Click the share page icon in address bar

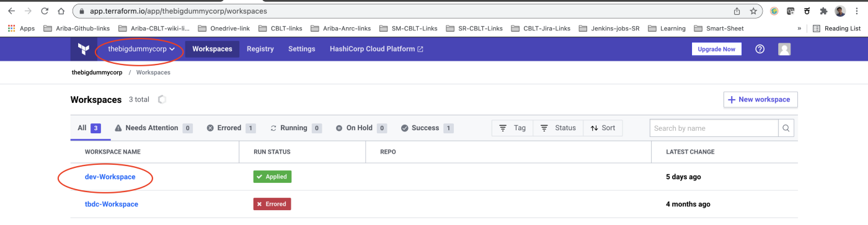click(737, 11)
